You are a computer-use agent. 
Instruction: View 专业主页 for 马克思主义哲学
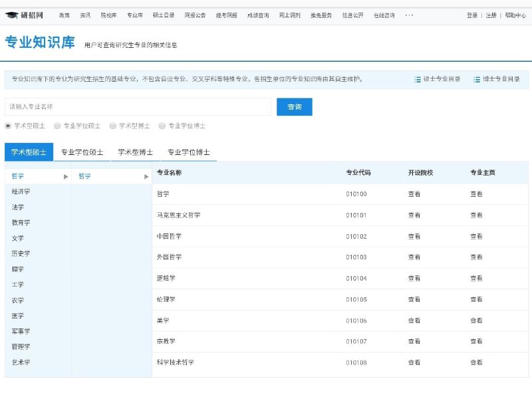pos(476,215)
